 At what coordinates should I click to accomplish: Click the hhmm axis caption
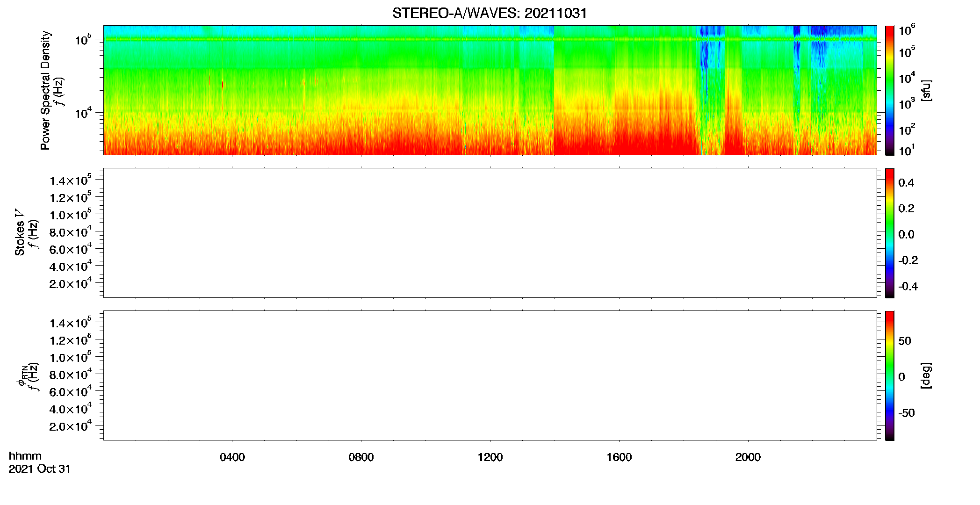[x=25, y=456]
